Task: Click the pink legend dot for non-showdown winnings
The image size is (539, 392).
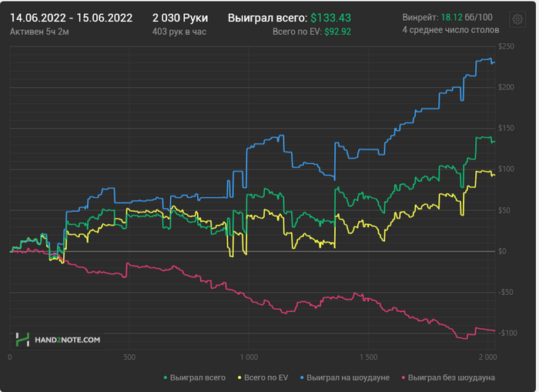Action: [403, 378]
